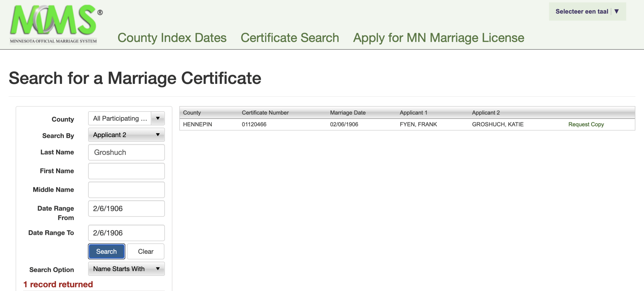The width and height of the screenshot is (644, 291).
Task: Click the County dropdown arrow
Action: [158, 118]
